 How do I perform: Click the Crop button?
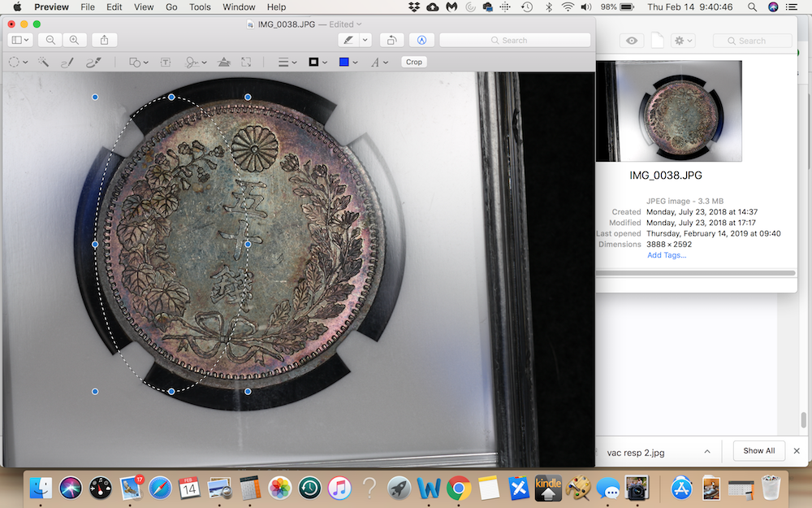point(414,62)
